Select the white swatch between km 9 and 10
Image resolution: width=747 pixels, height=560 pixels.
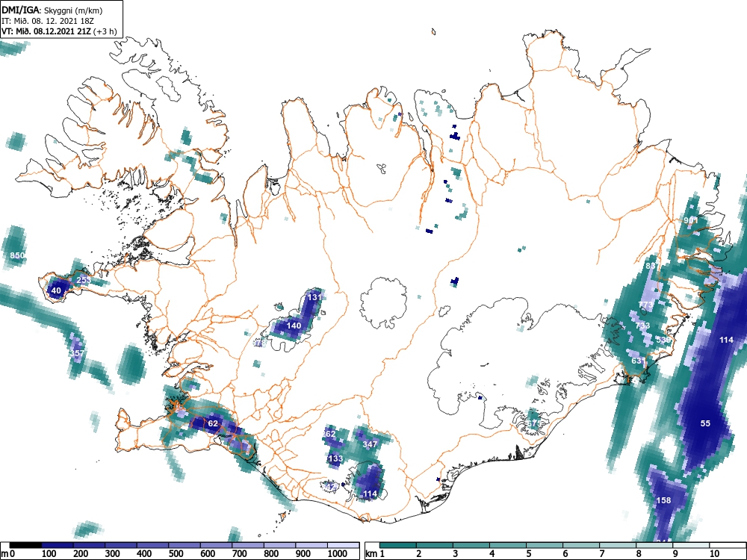click(x=691, y=545)
